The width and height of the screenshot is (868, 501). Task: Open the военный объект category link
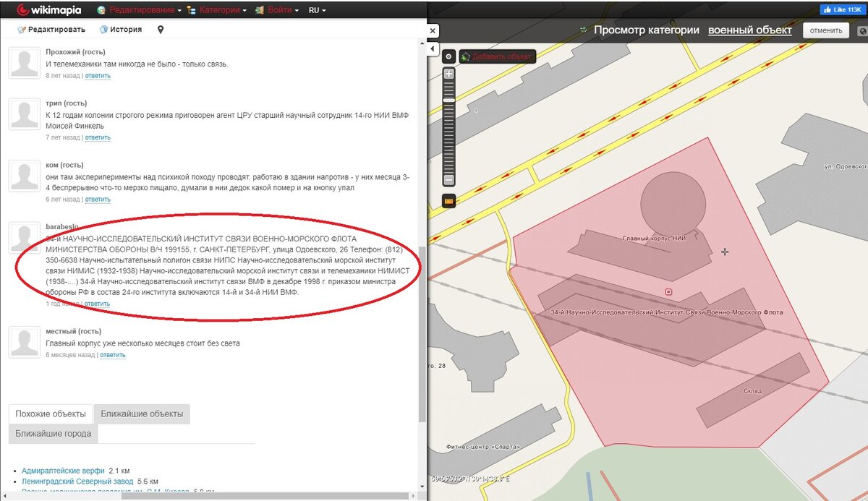[x=750, y=30]
